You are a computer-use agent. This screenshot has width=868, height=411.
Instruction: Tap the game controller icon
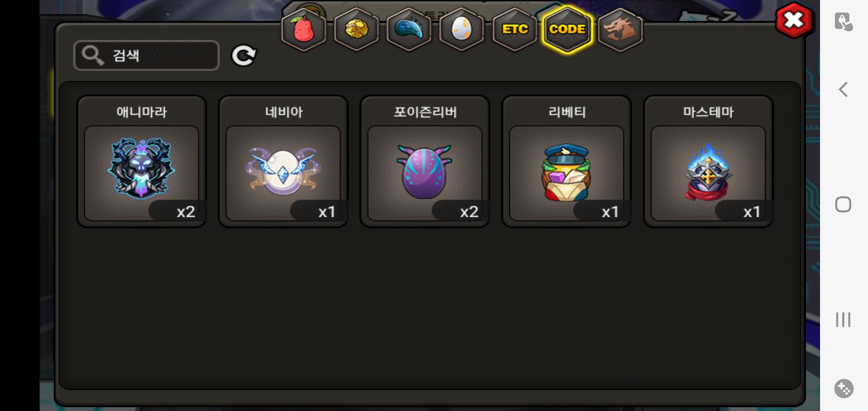844,389
